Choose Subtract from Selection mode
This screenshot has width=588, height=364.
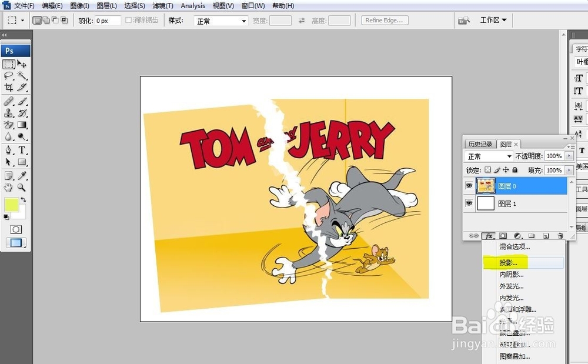55,20
